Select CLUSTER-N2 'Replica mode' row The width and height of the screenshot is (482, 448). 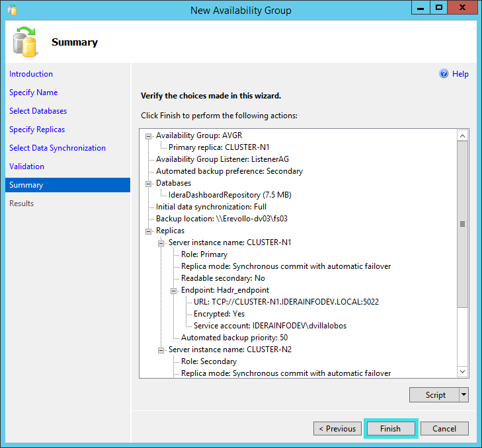[x=286, y=373]
